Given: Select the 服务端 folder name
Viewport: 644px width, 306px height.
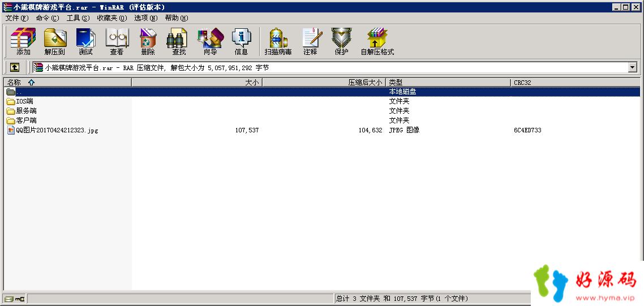Looking at the screenshot, I should point(26,111).
